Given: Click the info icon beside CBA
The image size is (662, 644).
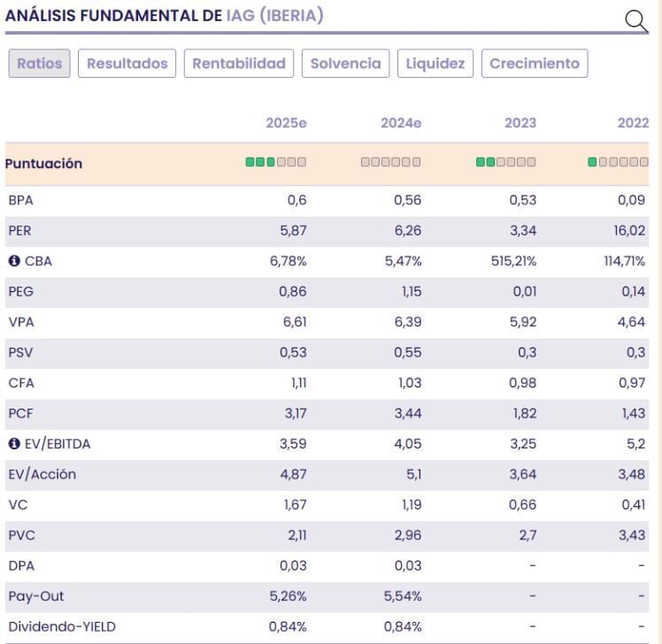Looking at the screenshot, I should coord(13,261).
